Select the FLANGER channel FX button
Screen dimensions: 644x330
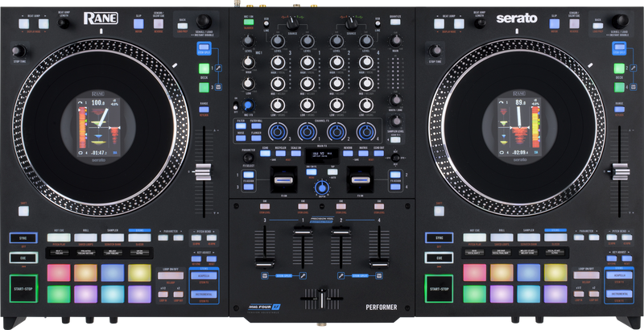coord(256,138)
